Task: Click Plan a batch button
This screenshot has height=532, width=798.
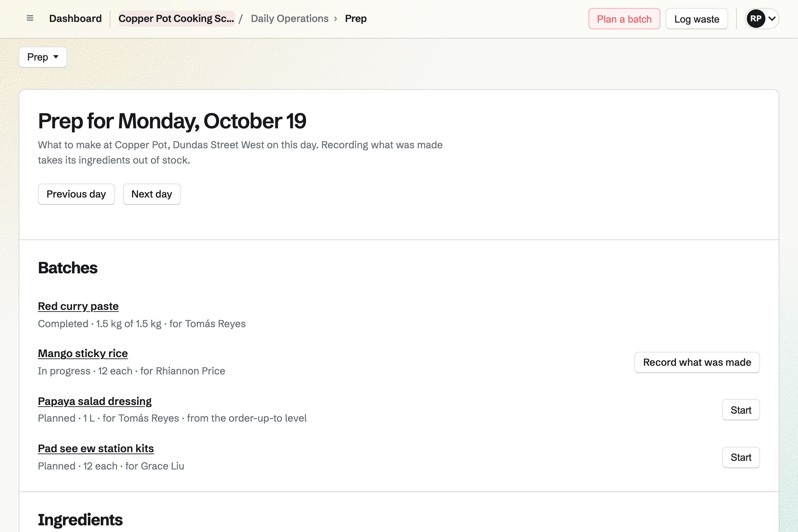Action: (x=624, y=19)
